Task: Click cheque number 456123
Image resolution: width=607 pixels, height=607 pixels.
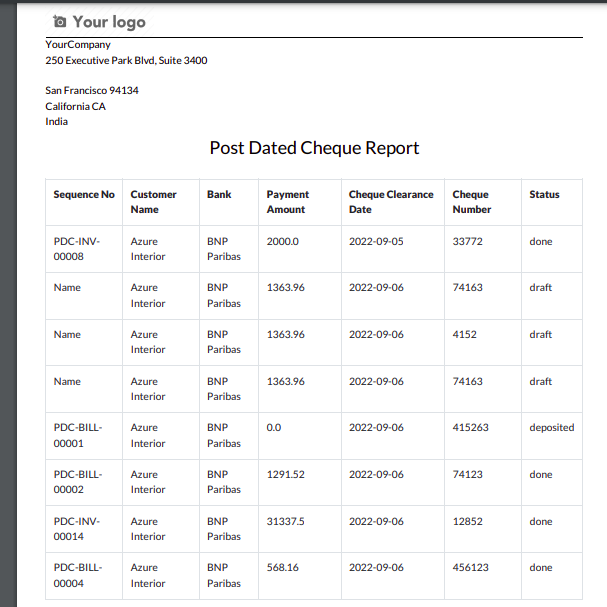Action: tap(470, 568)
